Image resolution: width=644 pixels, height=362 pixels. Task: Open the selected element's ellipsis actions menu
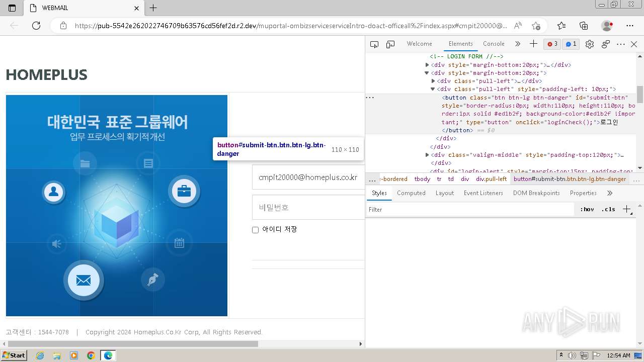point(370,97)
